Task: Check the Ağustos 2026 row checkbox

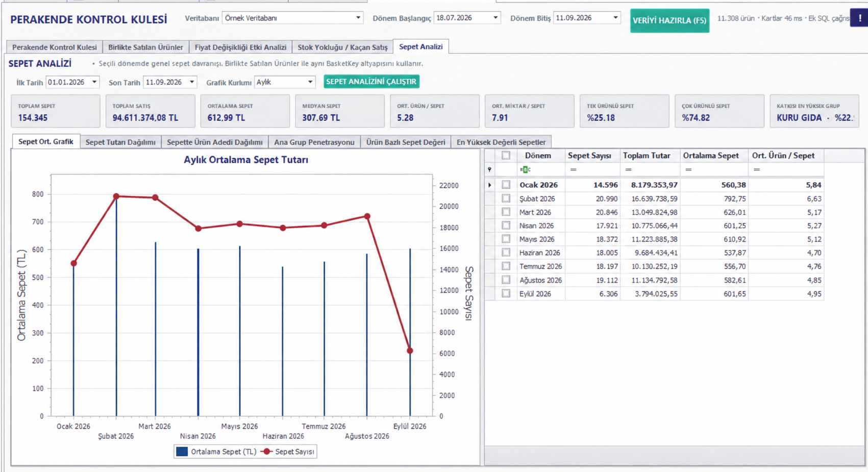Action: click(x=506, y=280)
